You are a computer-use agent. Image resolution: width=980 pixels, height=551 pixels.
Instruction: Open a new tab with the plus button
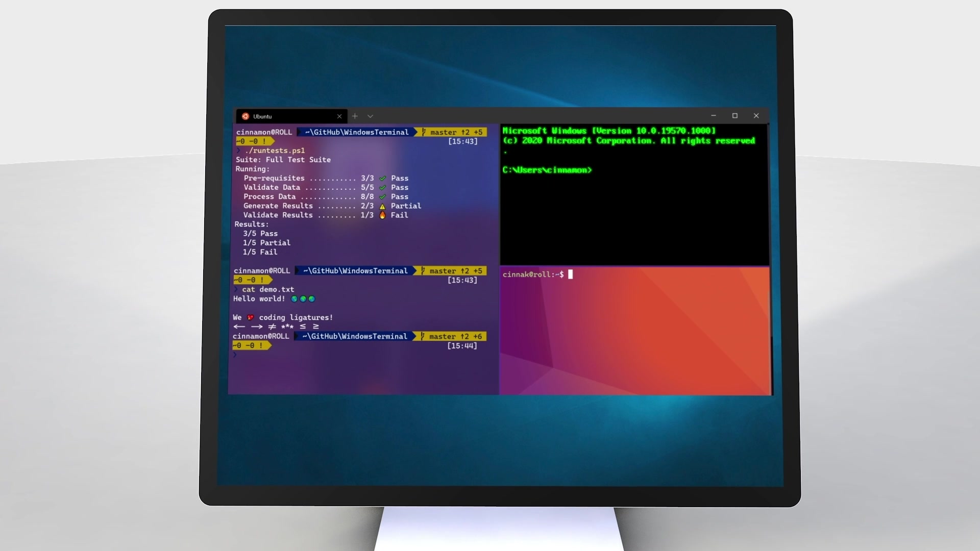click(355, 116)
